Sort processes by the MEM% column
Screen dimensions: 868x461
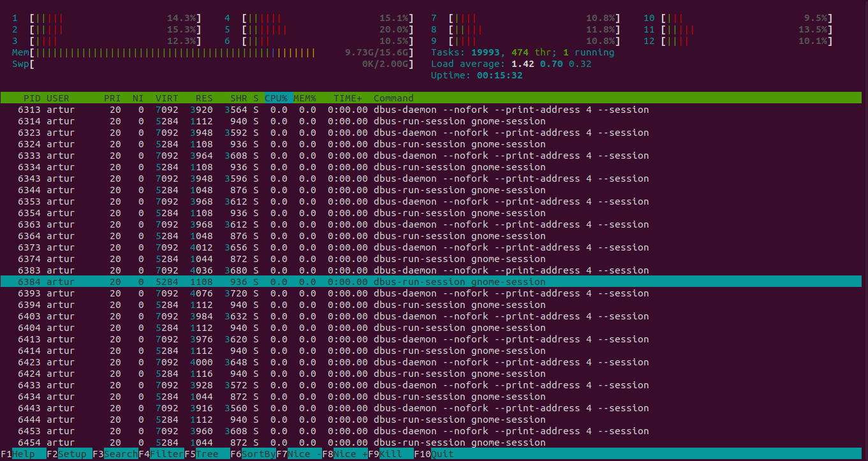point(305,98)
